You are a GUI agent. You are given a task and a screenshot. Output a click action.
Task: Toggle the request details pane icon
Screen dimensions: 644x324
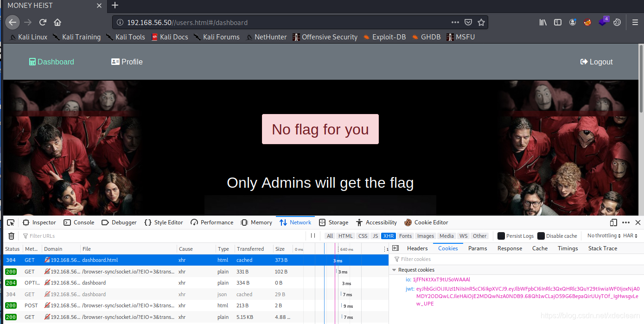point(395,248)
